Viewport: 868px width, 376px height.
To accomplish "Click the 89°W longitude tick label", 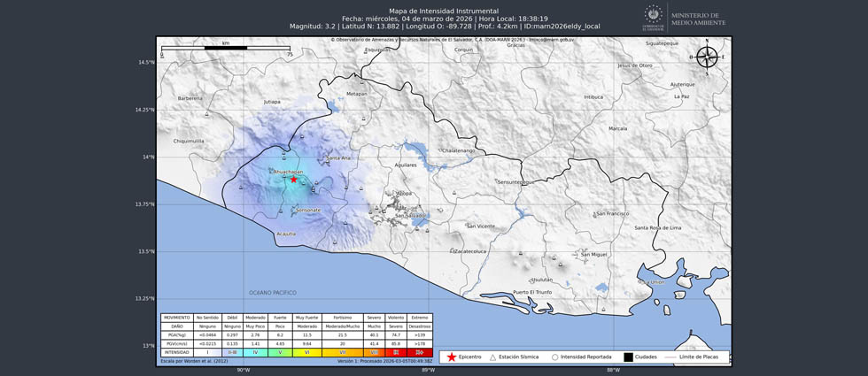I will pyautogui.click(x=427, y=371).
